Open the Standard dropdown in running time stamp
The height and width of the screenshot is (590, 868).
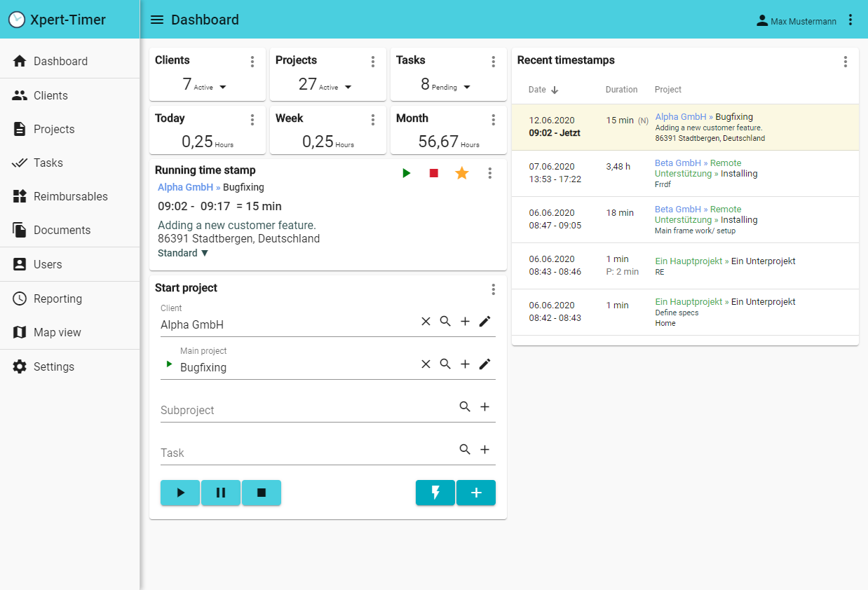click(x=183, y=253)
